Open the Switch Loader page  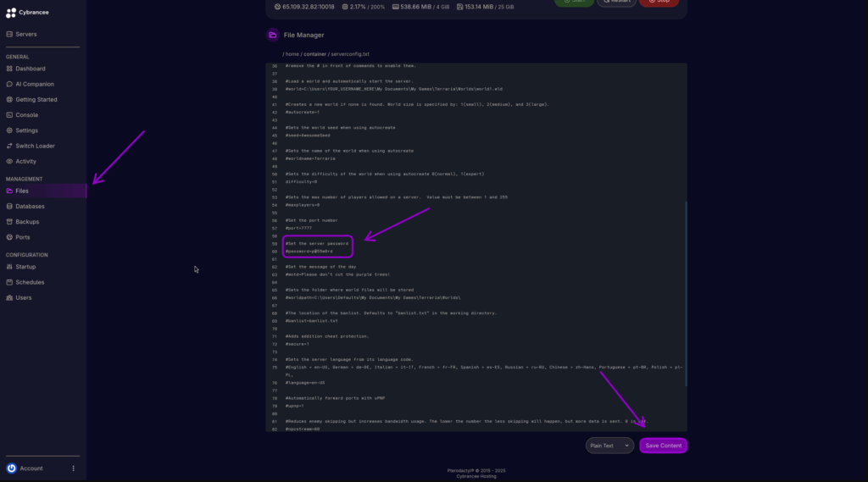[x=31, y=146]
